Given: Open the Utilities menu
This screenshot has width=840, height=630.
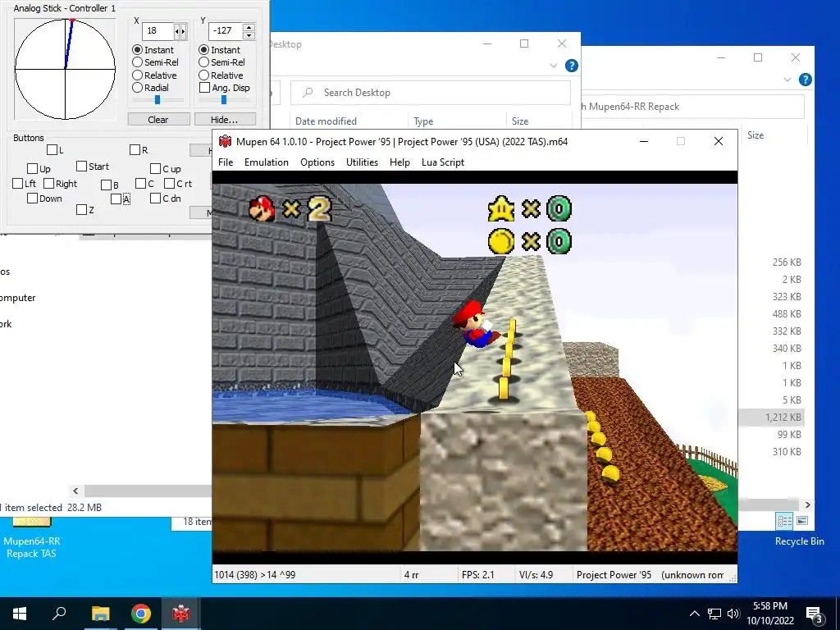Looking at the screenshot, I should pos(362,162).
